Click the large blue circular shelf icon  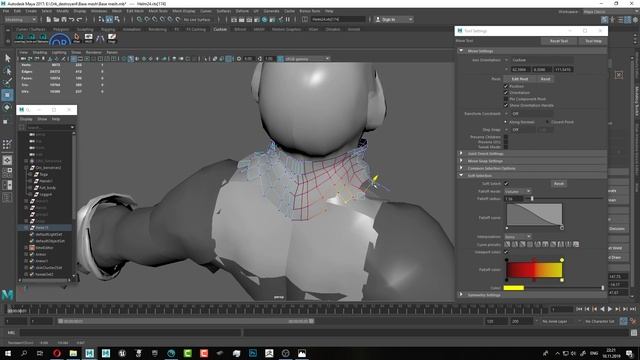(60, 40)
